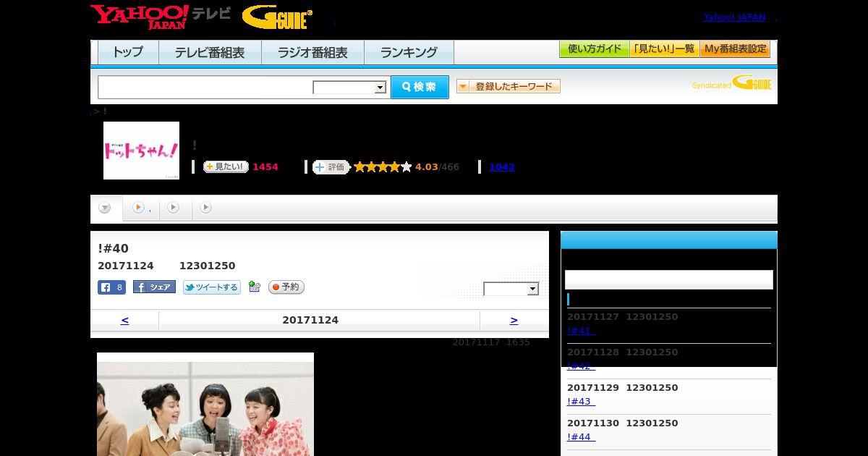Click the 見たい! plus button
This screenshot has width=868, height=456.
point(226,167)
